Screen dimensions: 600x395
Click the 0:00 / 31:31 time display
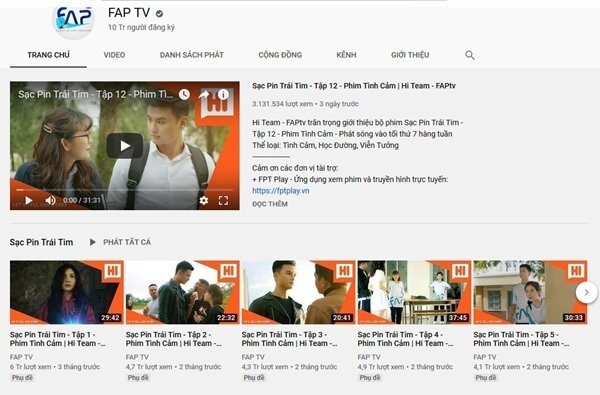(82, 200)
